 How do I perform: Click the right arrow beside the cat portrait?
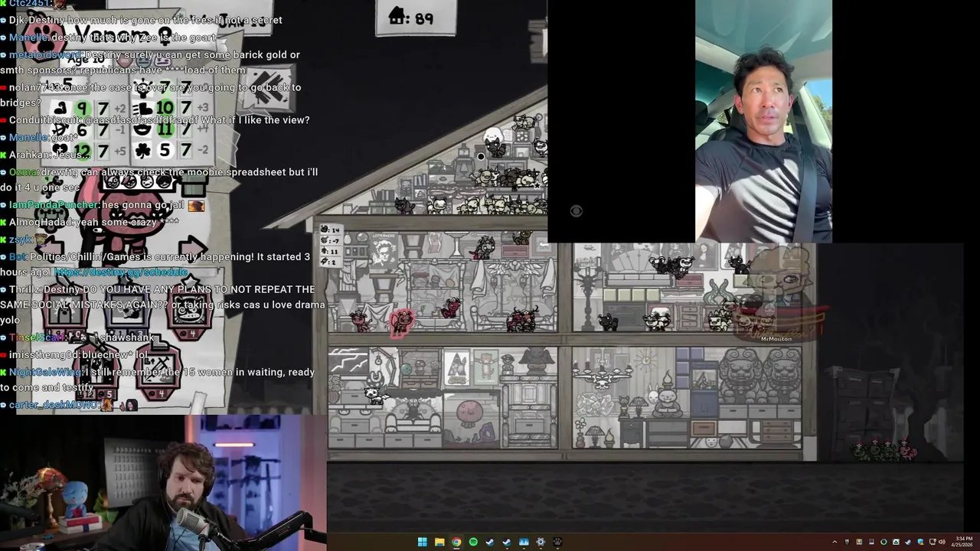[191, 249]
